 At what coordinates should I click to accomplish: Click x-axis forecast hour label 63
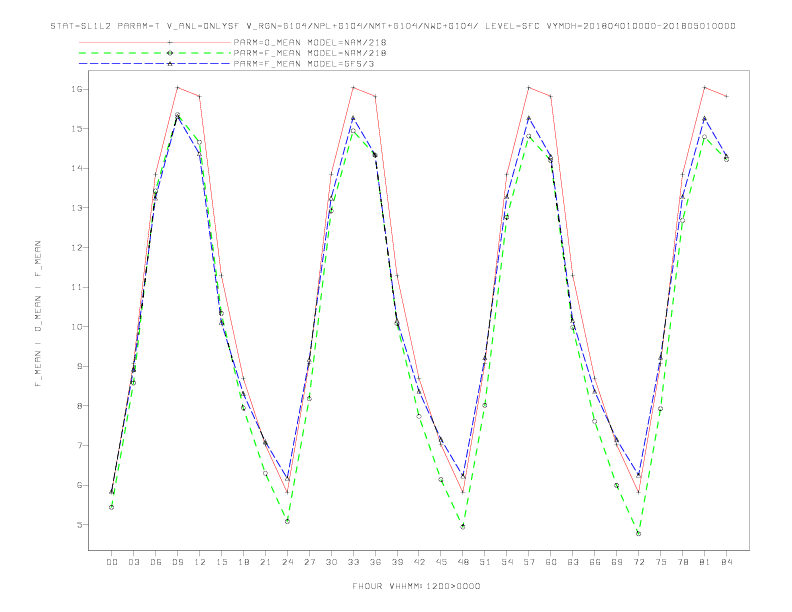click(573, 562)
